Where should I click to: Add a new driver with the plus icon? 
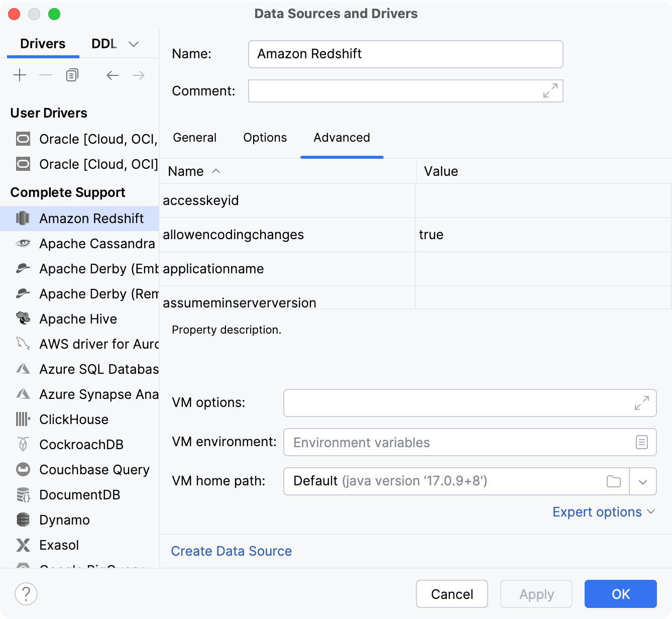point(20,75)
